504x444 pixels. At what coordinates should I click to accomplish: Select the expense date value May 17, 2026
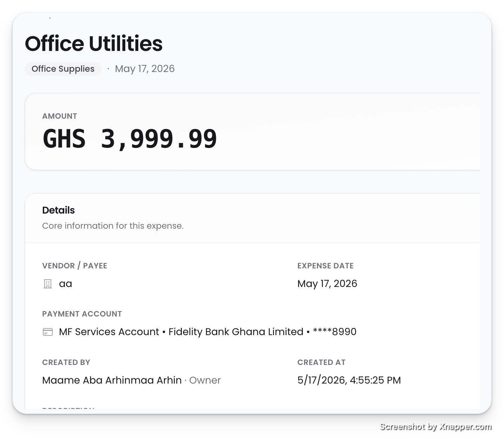point(327,284)
